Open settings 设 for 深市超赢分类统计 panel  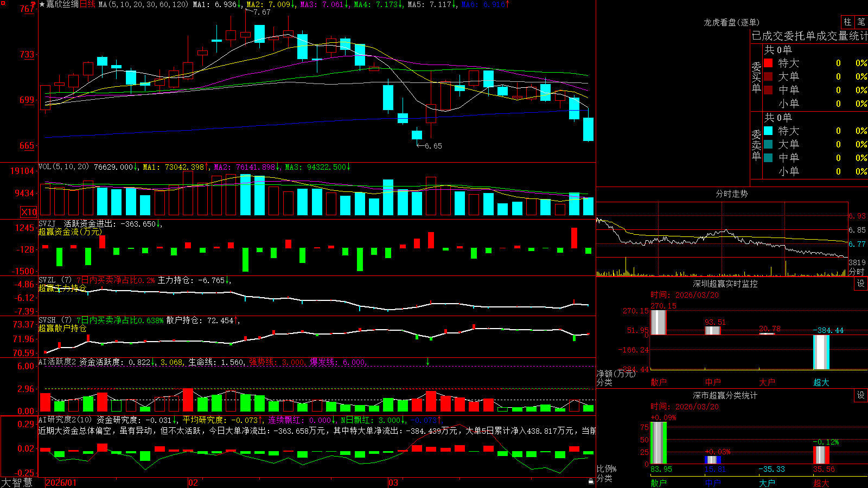(x=861, y=395)
